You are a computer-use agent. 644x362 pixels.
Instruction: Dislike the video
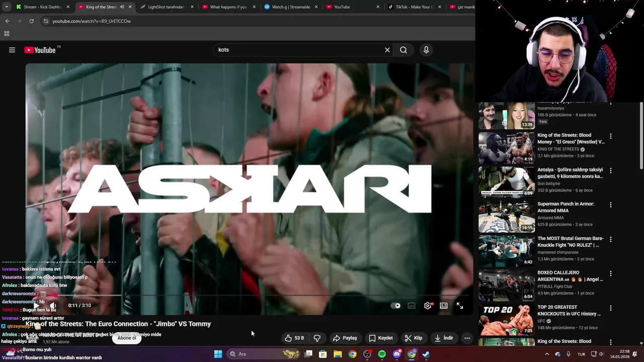pyautogui.click(x=317, y=338)
